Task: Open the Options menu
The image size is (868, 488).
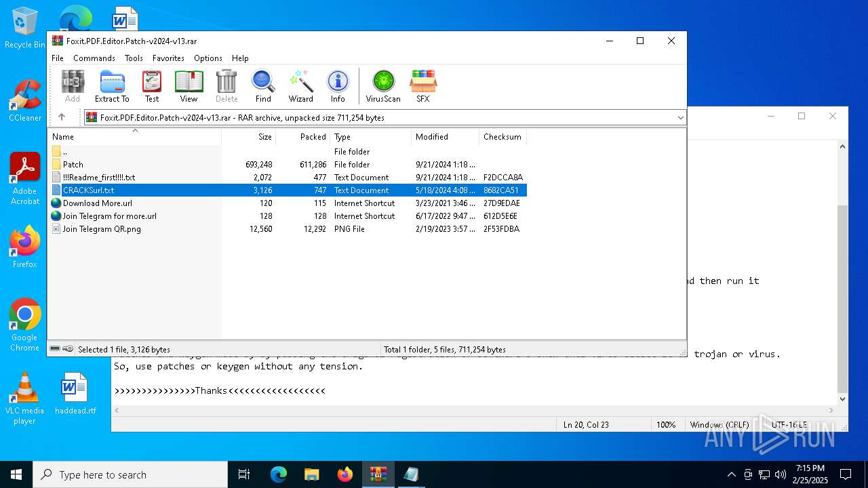Action: point(208,58)
